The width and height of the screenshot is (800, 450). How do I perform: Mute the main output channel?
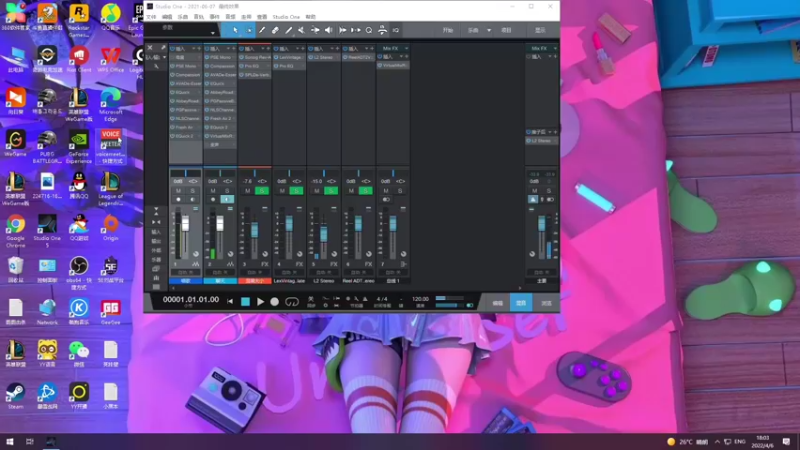[x=534, y=191]
